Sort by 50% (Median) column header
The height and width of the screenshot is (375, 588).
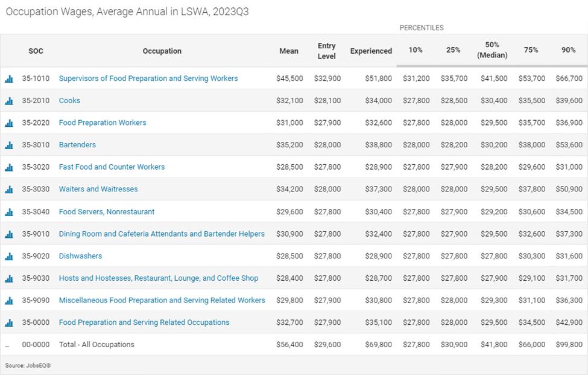[x=492, y=50]
